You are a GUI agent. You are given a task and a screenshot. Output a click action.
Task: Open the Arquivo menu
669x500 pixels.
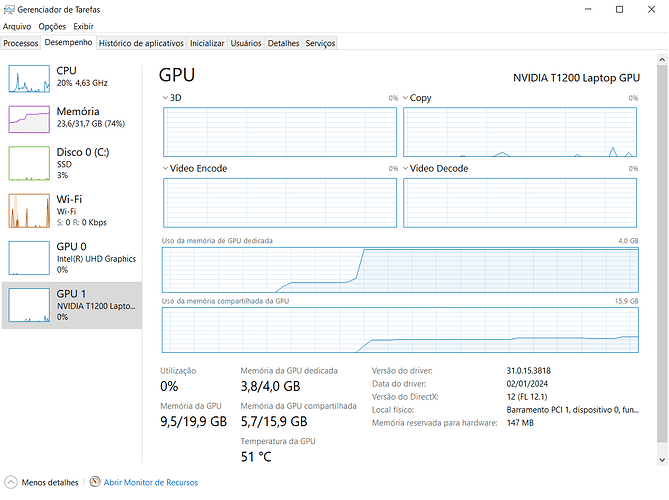tap(17, 26)
